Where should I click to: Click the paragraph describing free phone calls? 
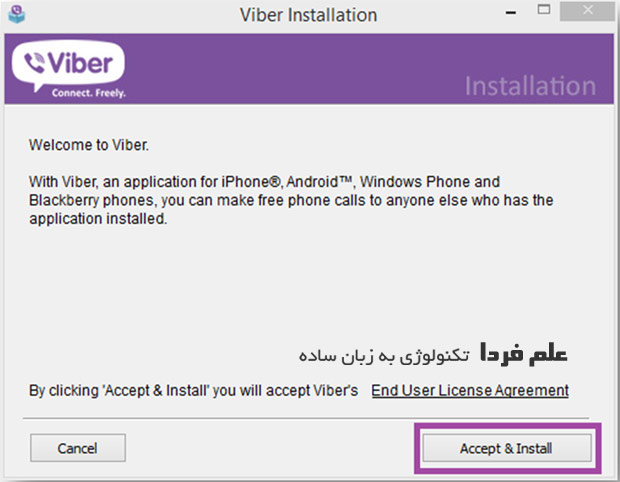click(x=291, y=200)
